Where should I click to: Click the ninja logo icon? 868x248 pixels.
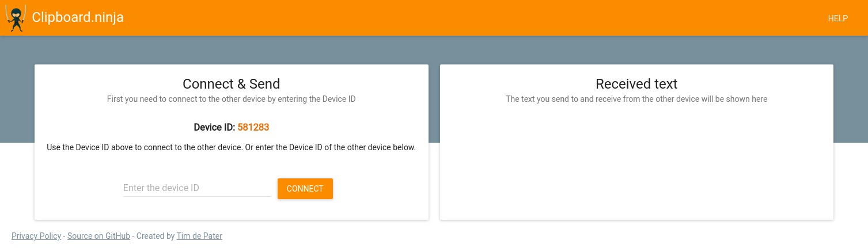[16, 18]
